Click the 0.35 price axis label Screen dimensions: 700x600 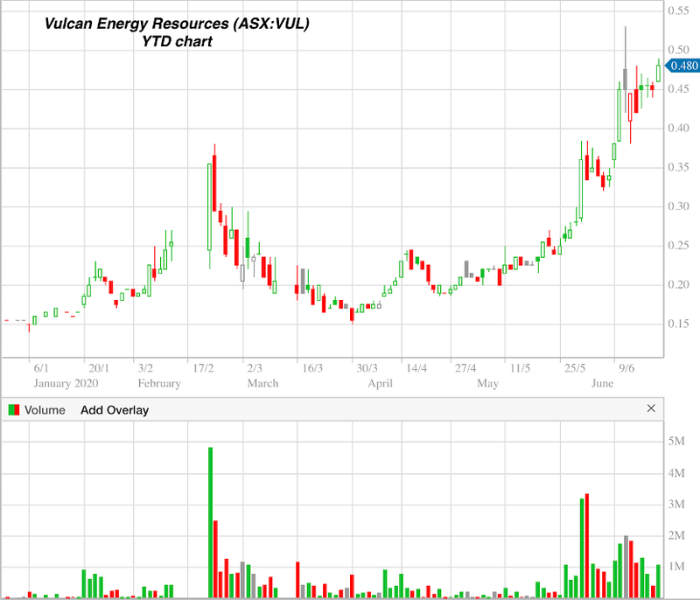click(x=679, y=167)
